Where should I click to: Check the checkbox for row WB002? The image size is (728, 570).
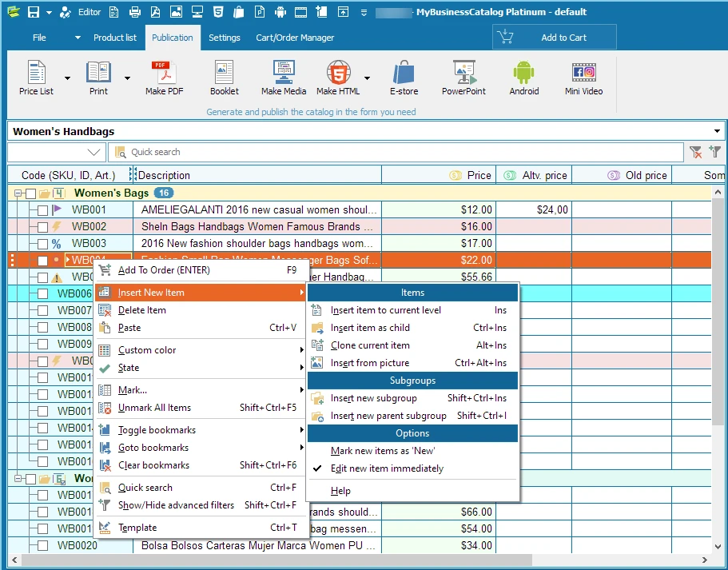(42, 227)
